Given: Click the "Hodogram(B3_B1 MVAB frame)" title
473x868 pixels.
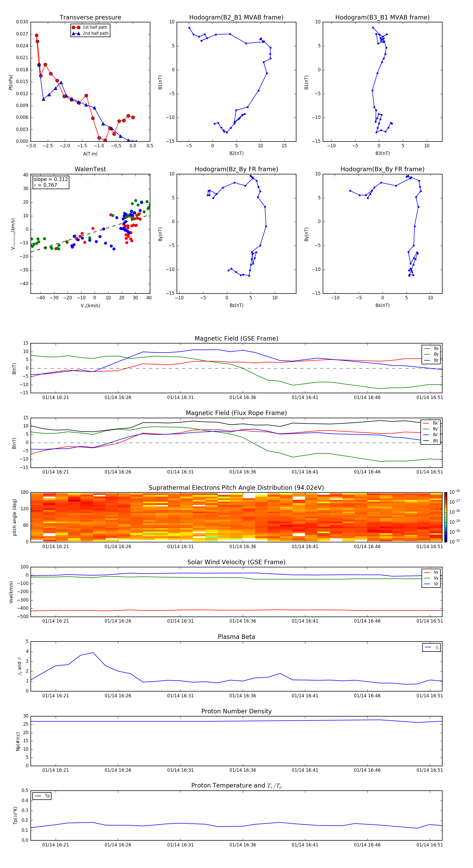Looking at the screenshot, I should click(382, 17).
